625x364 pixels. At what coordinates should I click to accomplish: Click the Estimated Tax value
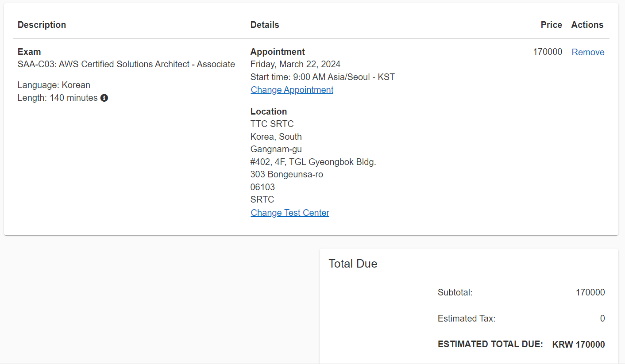pos(602,318)
